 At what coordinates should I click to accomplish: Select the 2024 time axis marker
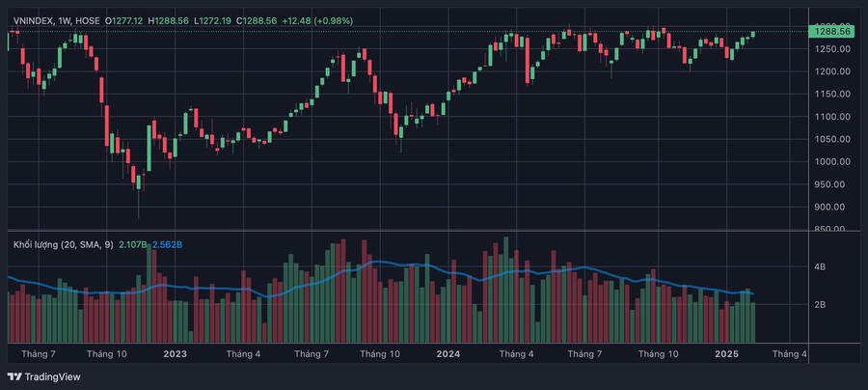[448, 354]
